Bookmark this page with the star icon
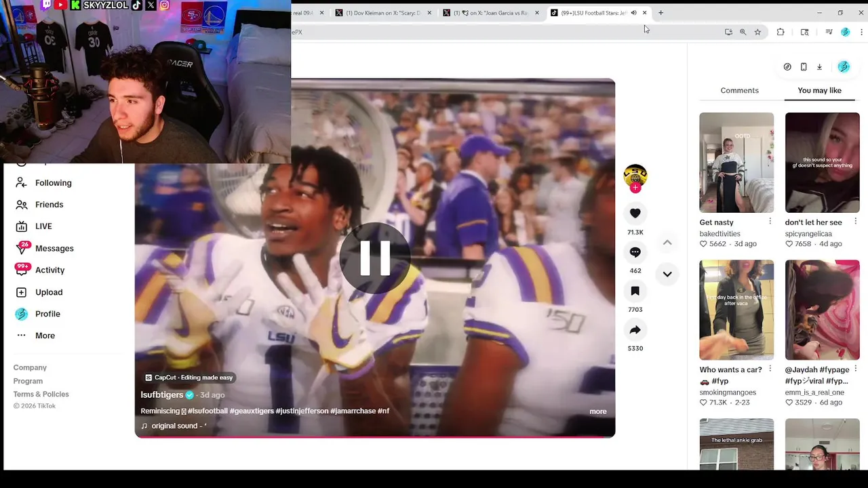Viewport: 868px width, 488px height. [757, 32]
